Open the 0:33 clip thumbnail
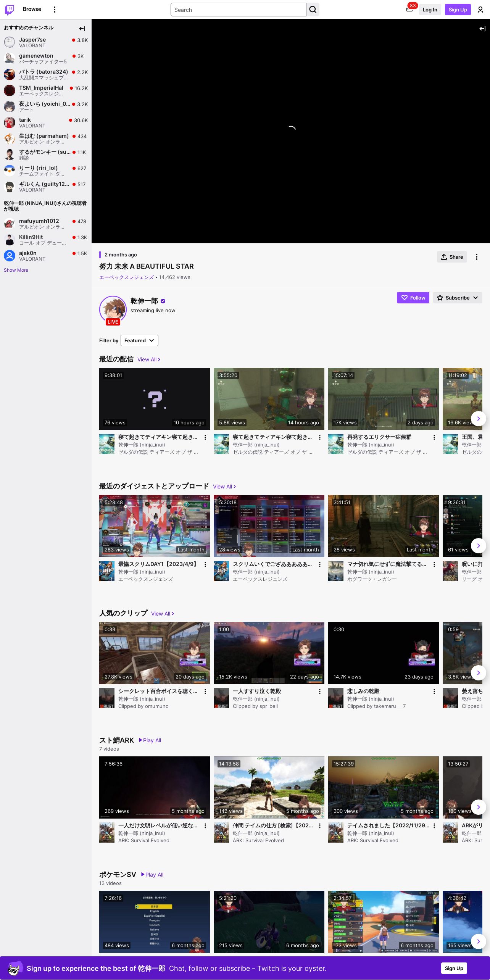 coord(155,653)
